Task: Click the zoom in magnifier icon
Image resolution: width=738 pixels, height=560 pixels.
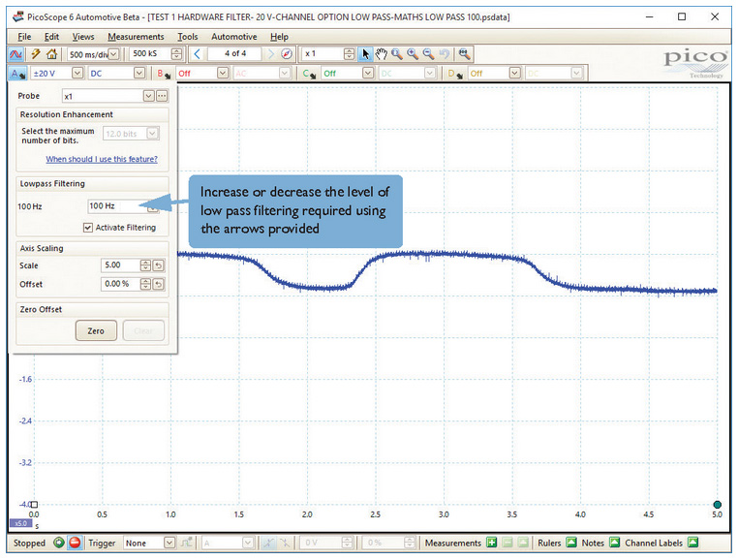Action: tap(413, 53)
